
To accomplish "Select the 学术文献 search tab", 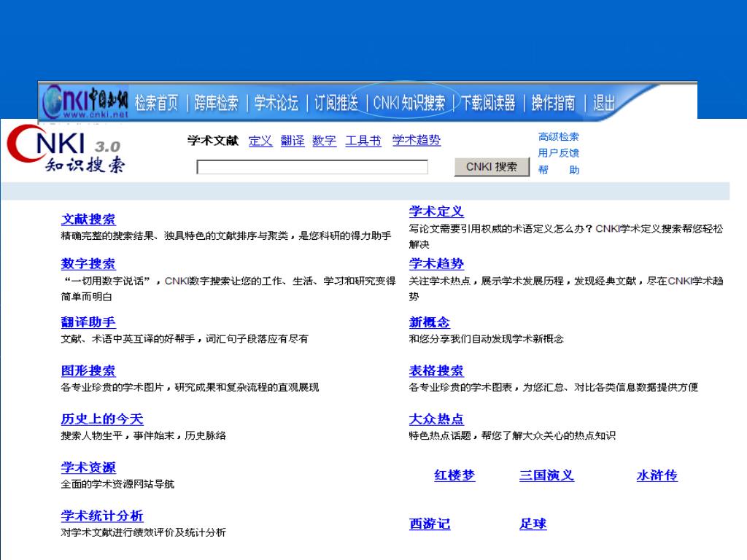I will click(213, 141).
